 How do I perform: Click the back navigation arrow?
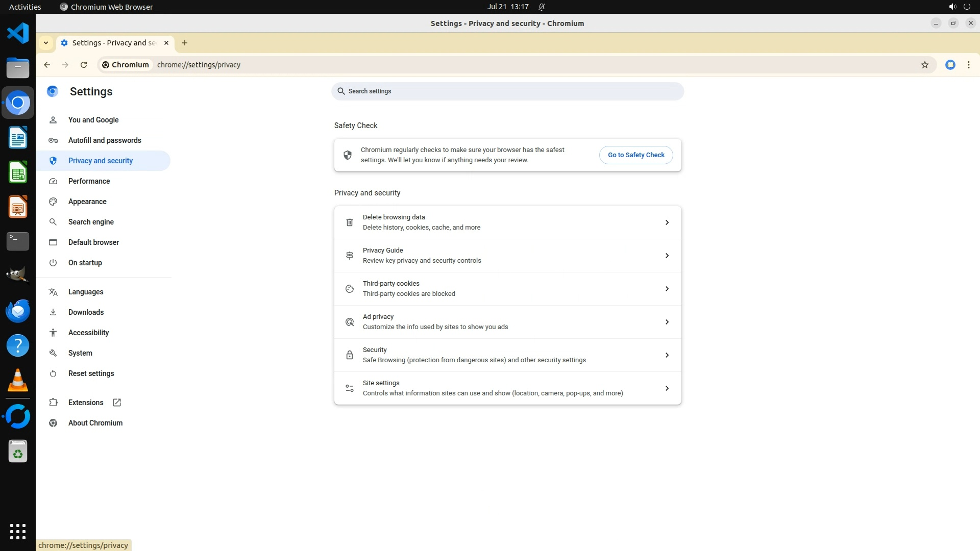[47, 65]
